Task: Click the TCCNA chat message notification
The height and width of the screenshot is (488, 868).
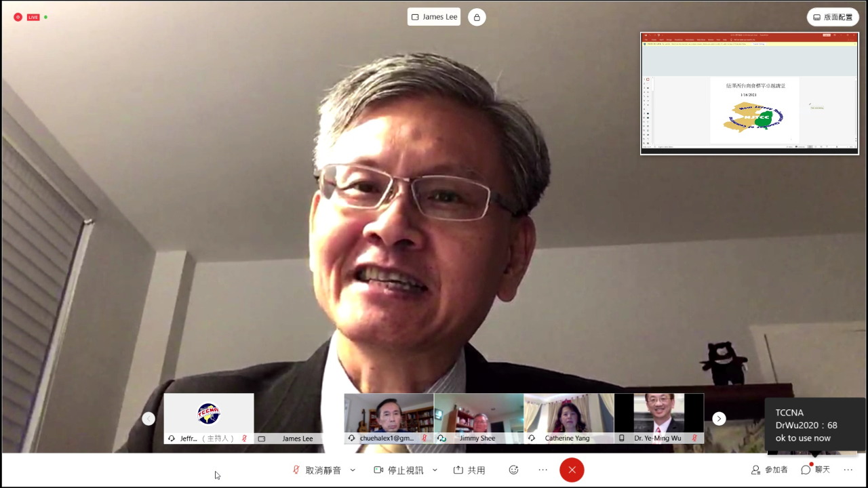Action: [814, 425]
